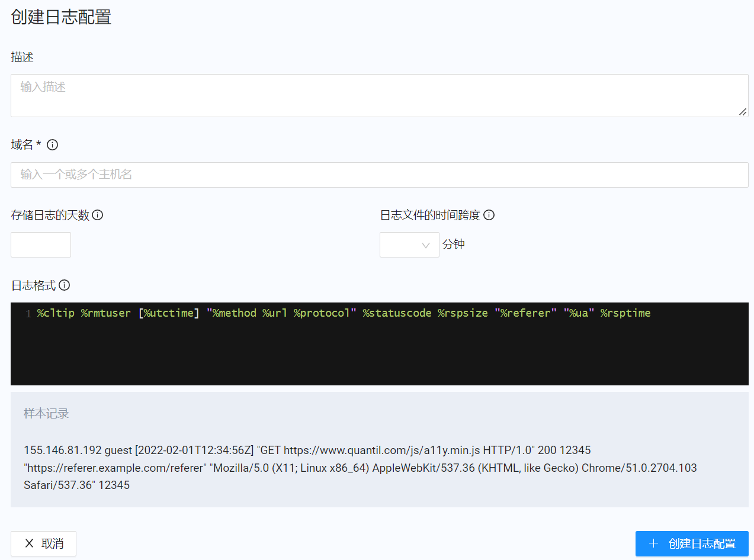Click inside the 输入描述 description field
This screenshot has width=754, height=560.
tap(379, 95)
